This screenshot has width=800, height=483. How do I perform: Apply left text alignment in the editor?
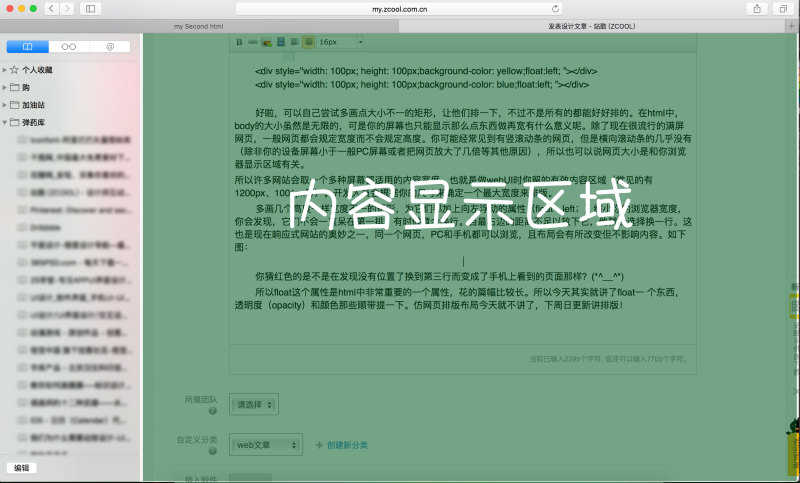tap(294, 42)
